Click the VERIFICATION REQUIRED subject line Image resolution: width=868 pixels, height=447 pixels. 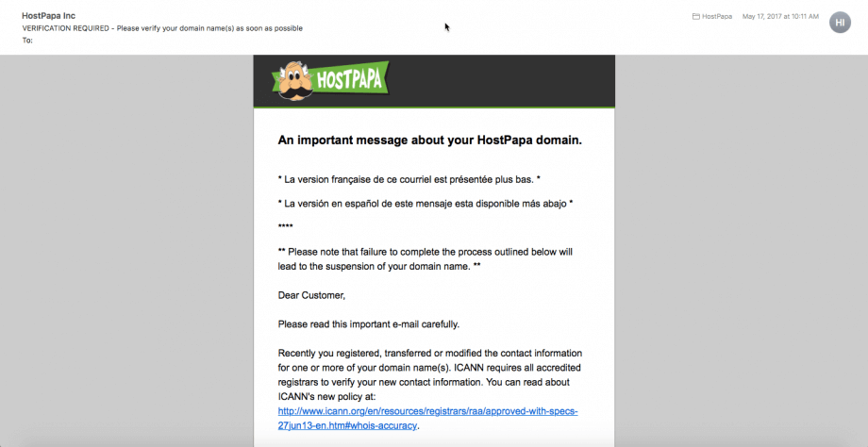click(162, 28)
